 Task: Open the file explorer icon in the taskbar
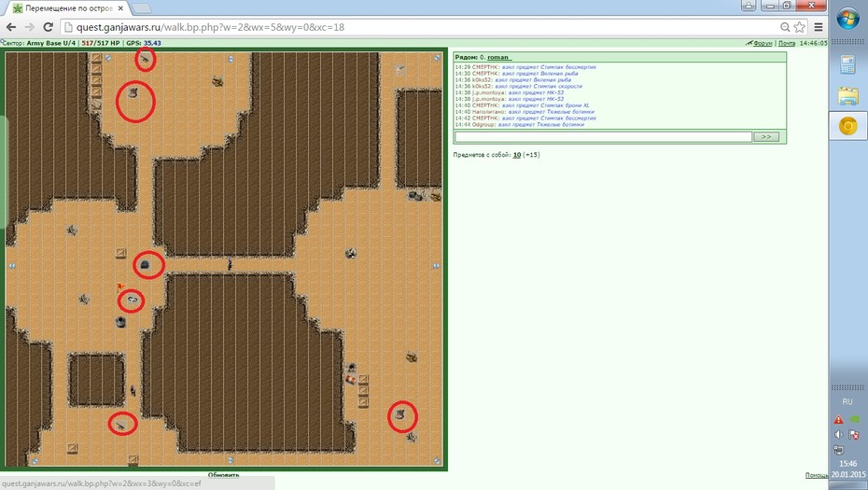click(x=847, y=96)
